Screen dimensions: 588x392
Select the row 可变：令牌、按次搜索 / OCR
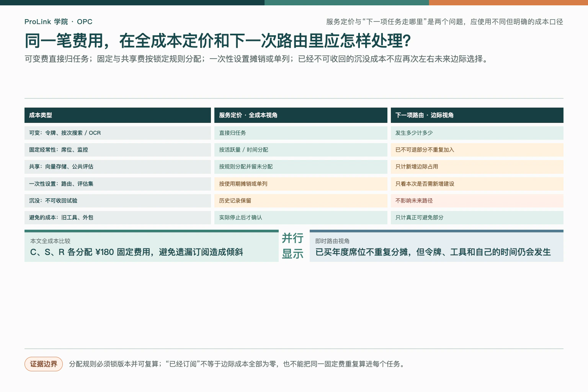[x=118, y=133]
